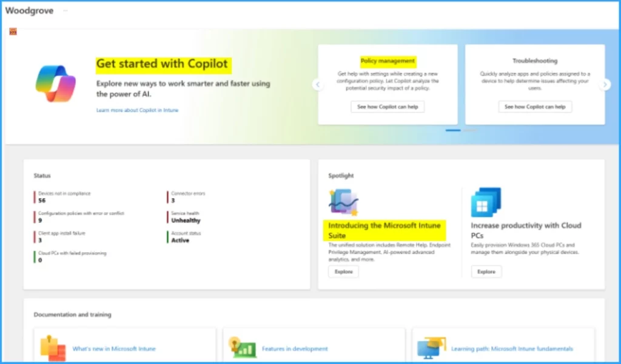621x364 pixels.
Task: Click the Policy management card title
Action: pos(388,61)
